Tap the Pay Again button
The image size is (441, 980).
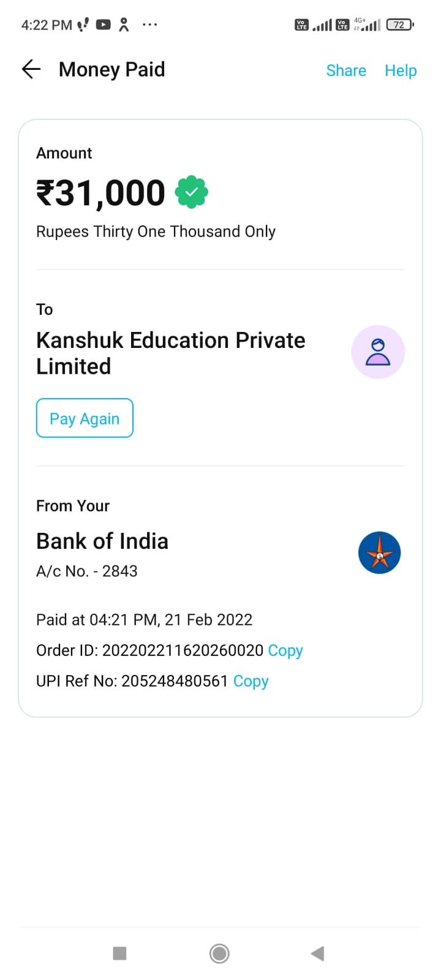[85, 418]
